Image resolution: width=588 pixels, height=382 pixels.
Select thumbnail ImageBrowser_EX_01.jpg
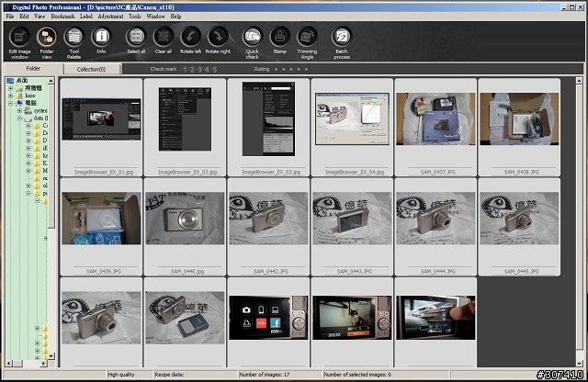click(x=101, y=128)
